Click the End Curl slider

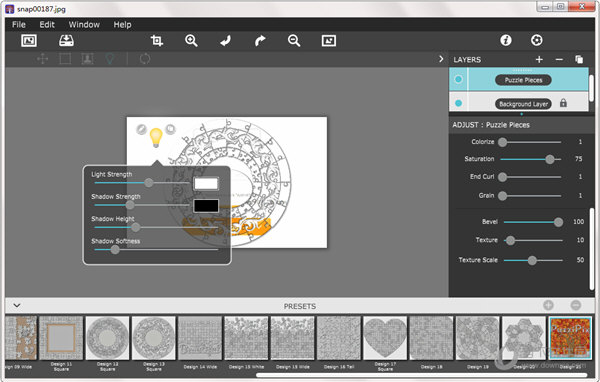(531, 177)
